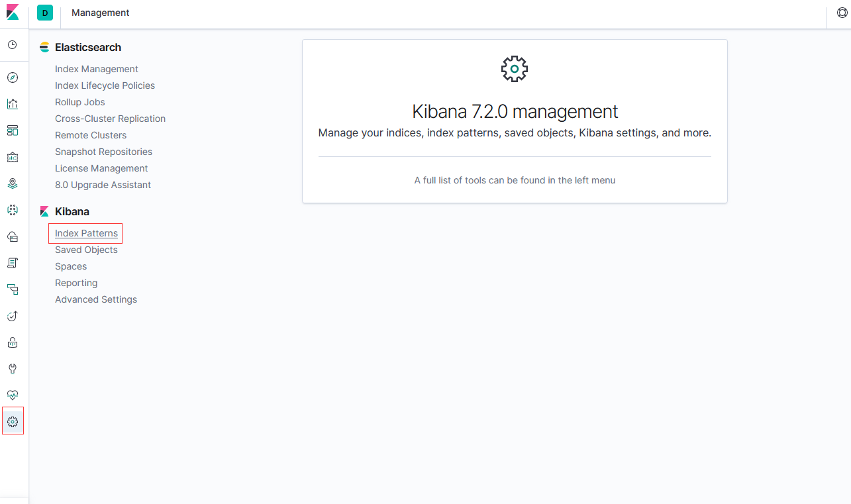This screenshot has height=504, width=851.
Task: Open Advanced Settings
Action: 95,299
